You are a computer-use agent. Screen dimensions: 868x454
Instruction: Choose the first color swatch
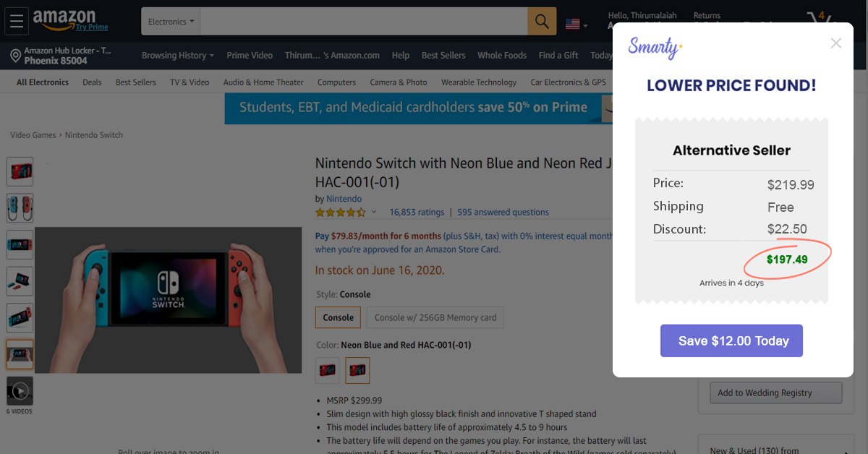pos(328,370)
